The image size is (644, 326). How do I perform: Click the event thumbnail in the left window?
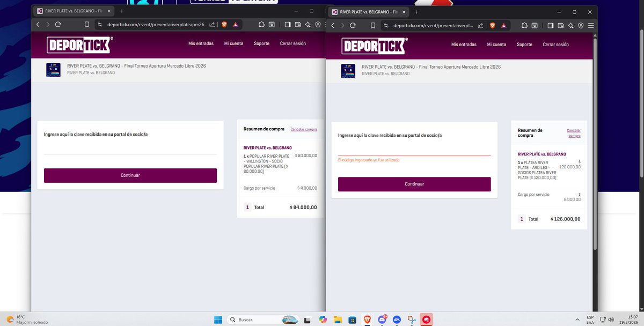53,70
